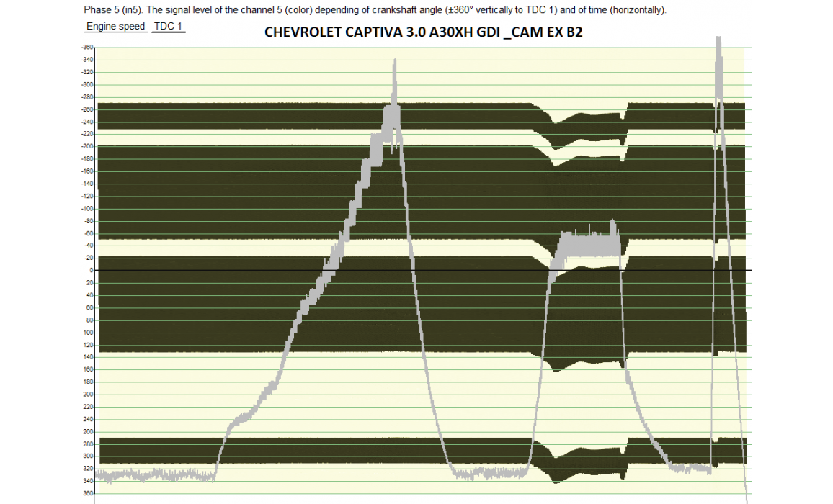Click the 140 tick on vertical axis
This screenshot has width=833, height=504.
tap(89, 357)
